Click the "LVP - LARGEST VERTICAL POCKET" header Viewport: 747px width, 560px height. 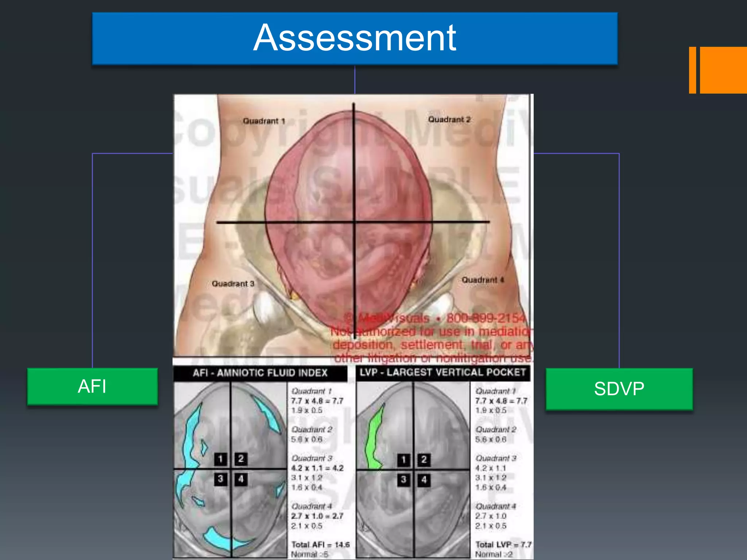tap(443, 372)
